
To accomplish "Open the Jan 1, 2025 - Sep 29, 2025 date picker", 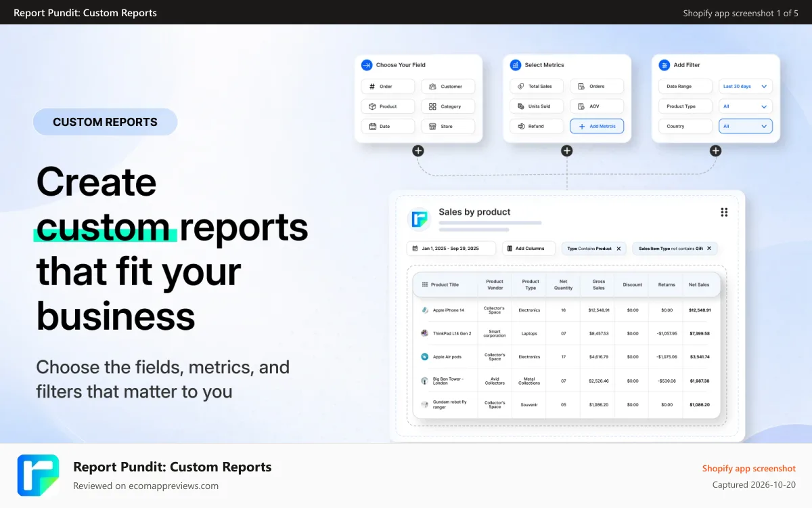I will click(x=451, y=249).
